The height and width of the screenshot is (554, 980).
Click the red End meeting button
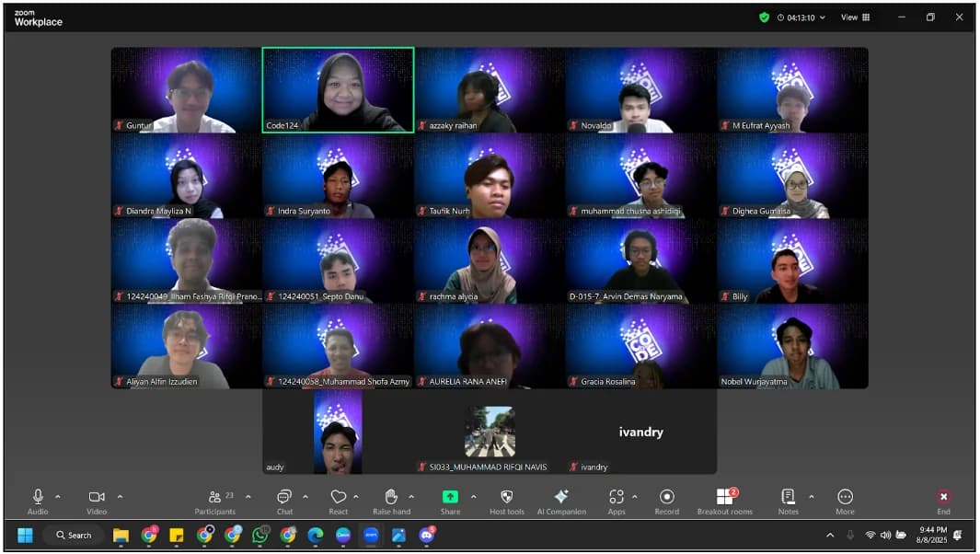click(x=943, y=497)
